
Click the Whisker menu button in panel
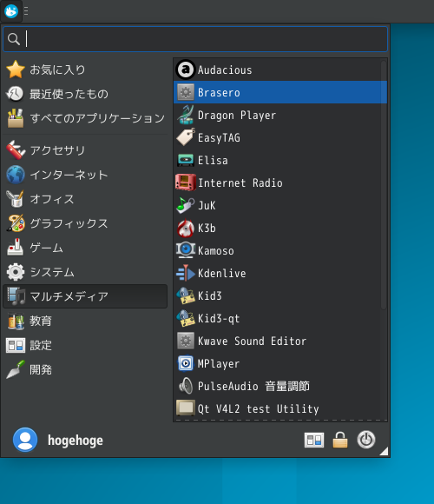click(11, 11)
